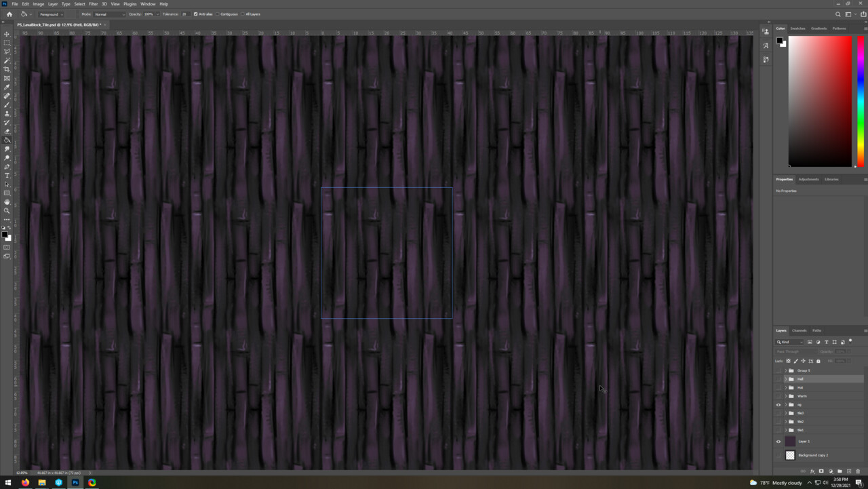Select the Move tool
868x489 pixels.
[7, 34]
